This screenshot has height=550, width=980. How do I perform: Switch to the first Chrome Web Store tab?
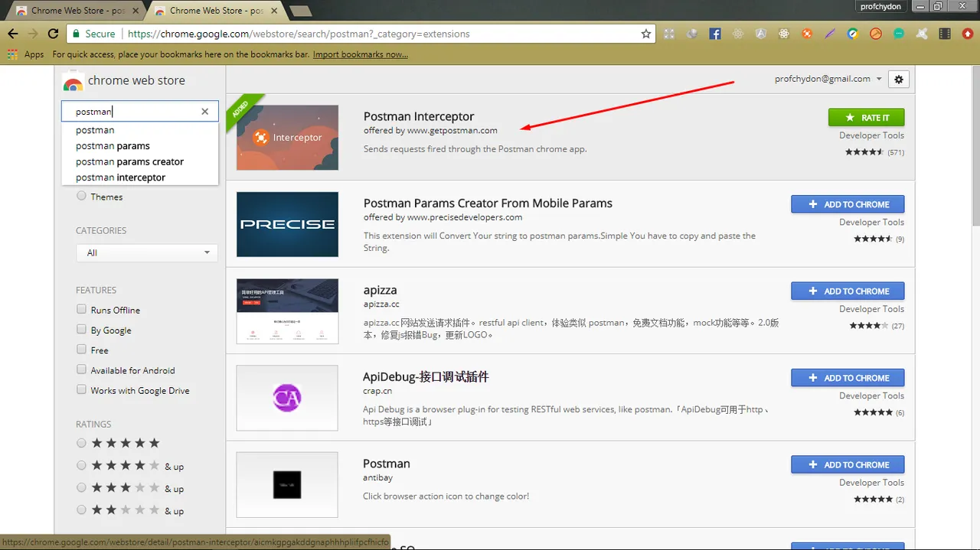(x=77, y=11)
